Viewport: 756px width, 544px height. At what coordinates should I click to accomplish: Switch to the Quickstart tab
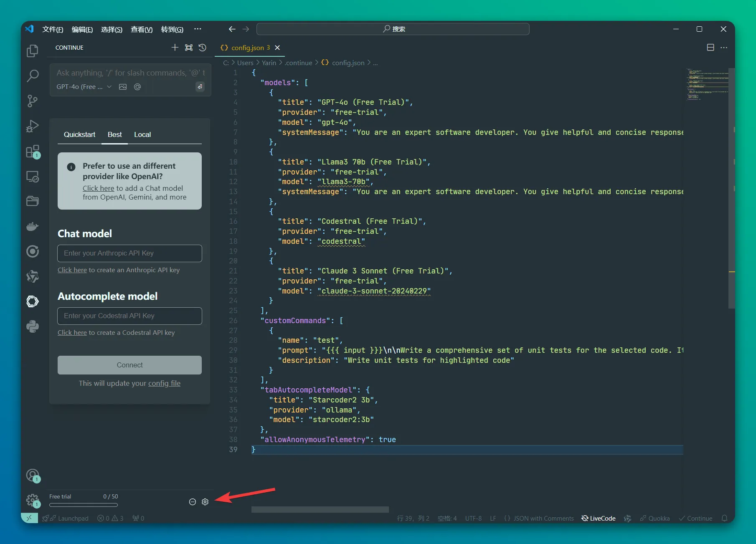pyautogui.click(x=79, y=134)
